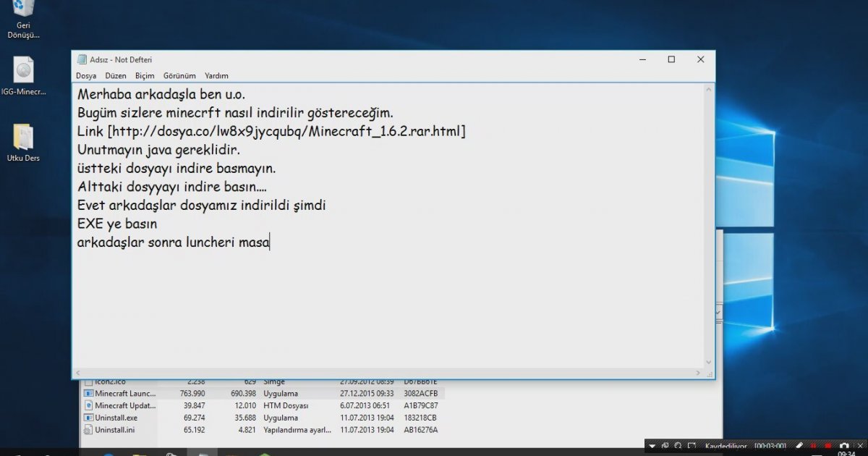868x456 pixels.
Task: Pause the recording with the red pause button
Action: click(814, 446)
